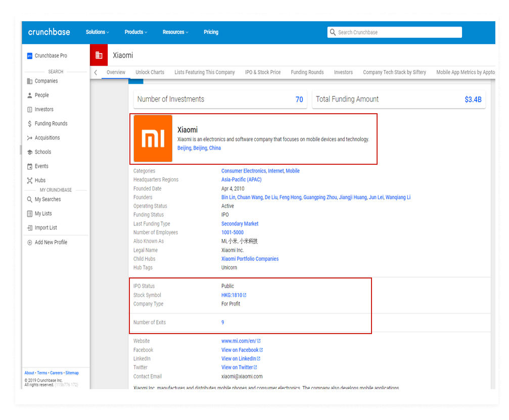509x420 pixels.
Task: Click the Acquisitions arrow icon
Action: pyautogui.click(x=29, y=138)
